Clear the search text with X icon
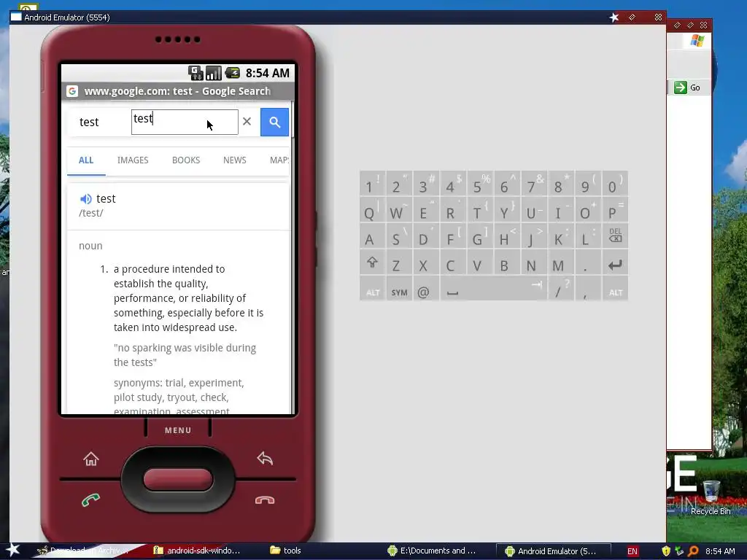This screenshot has width=747, height=560. coord(247,122)
